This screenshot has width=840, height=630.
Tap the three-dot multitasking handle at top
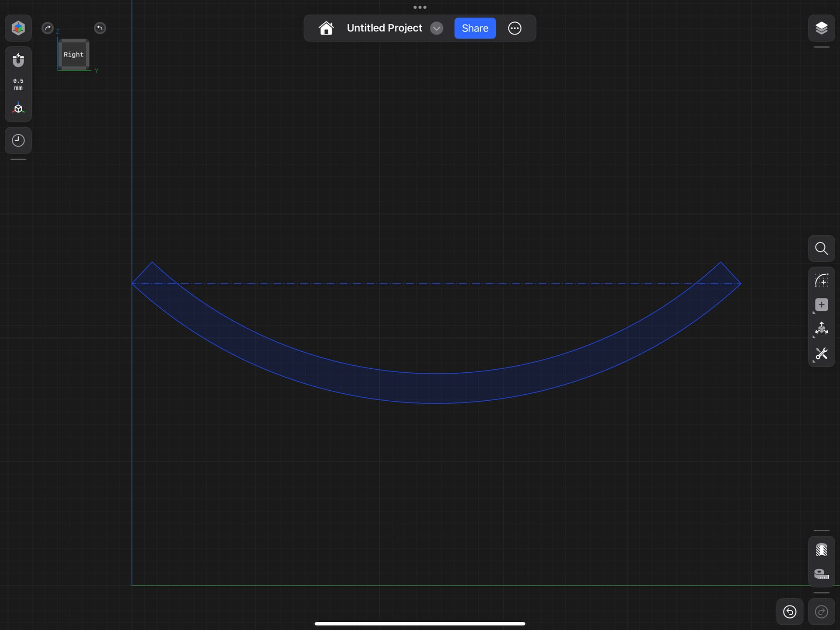420,7
